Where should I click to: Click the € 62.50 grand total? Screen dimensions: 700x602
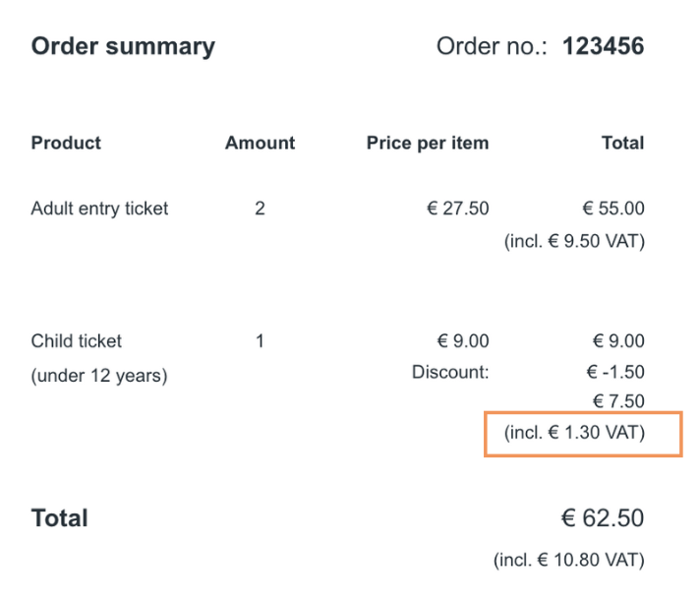coord(602,518)
